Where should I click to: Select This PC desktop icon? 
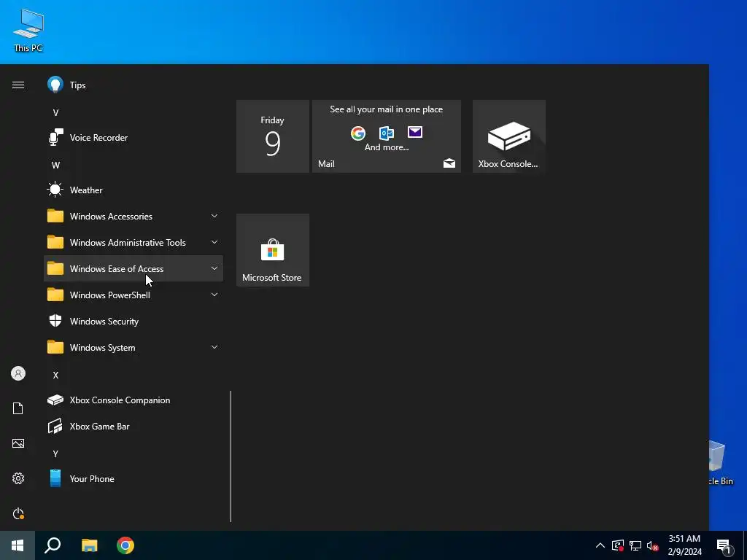click(x=28, y=30)
